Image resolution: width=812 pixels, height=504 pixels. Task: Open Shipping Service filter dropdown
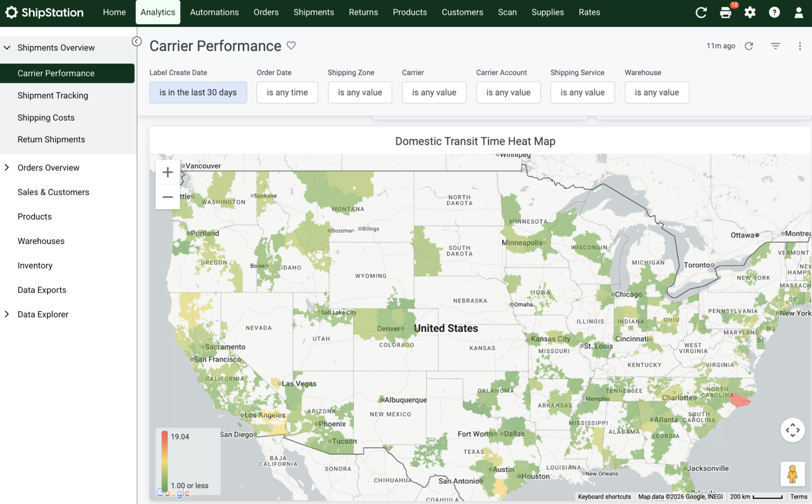click(583, 92)
